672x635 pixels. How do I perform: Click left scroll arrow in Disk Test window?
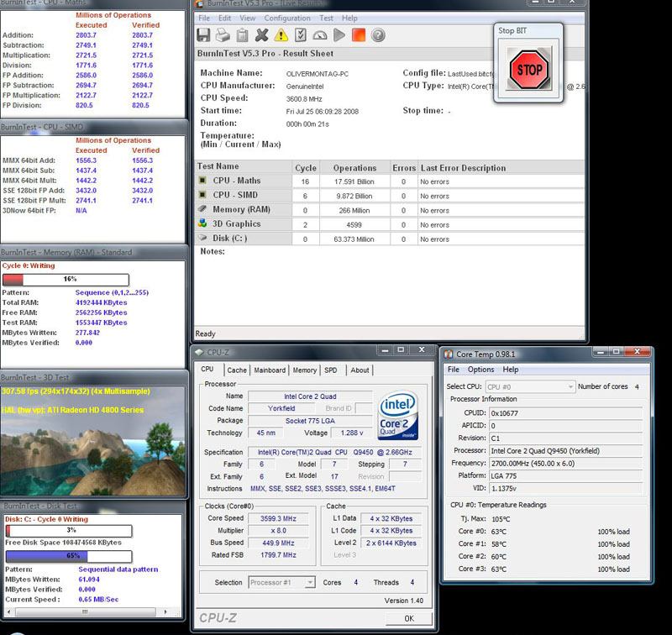coord(9,611)
